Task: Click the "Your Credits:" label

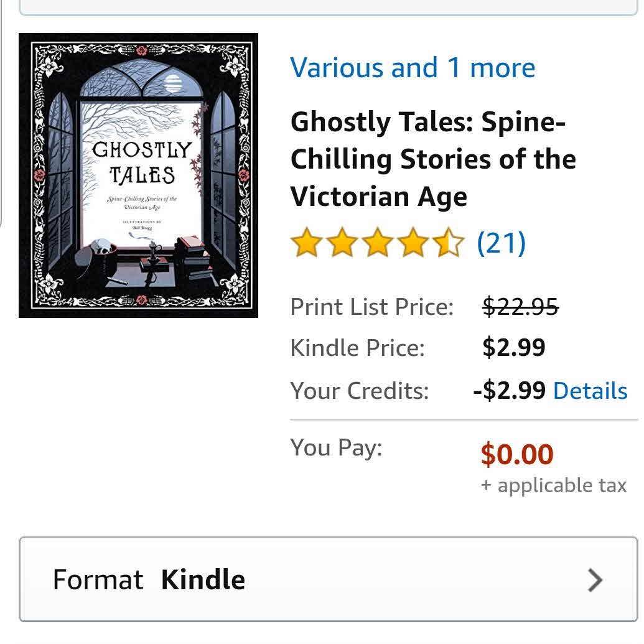Action: [359, 391]
